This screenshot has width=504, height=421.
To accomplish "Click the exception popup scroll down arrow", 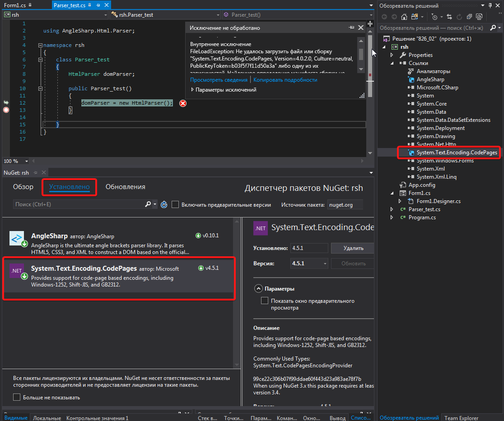I will (361, 69).
